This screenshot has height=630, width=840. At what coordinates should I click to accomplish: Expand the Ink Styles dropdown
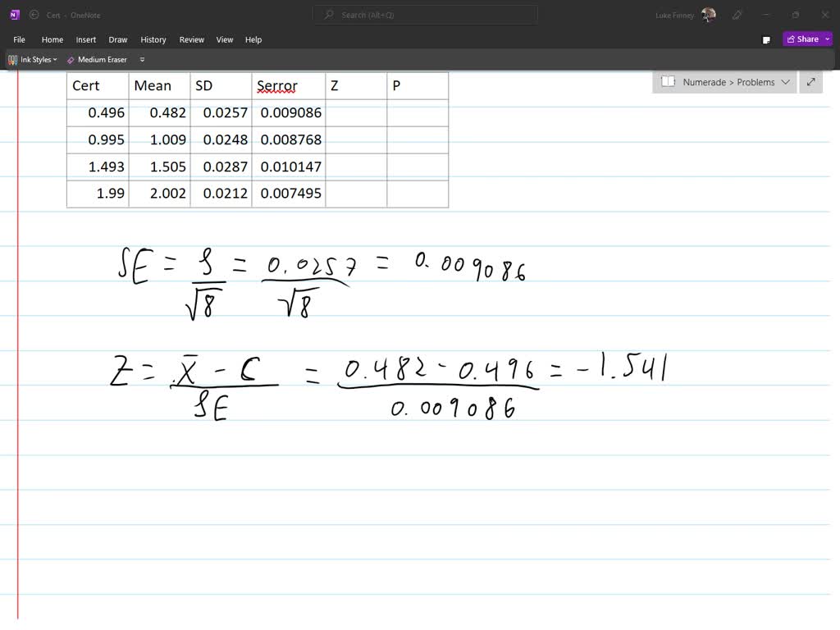click(54, 59)
